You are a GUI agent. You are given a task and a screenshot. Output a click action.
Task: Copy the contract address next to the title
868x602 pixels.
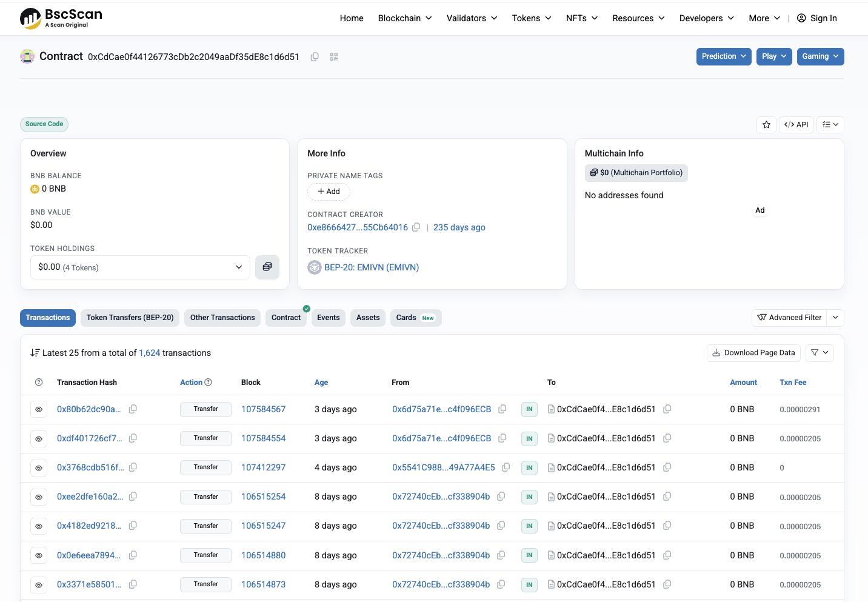tap(315, 57)
